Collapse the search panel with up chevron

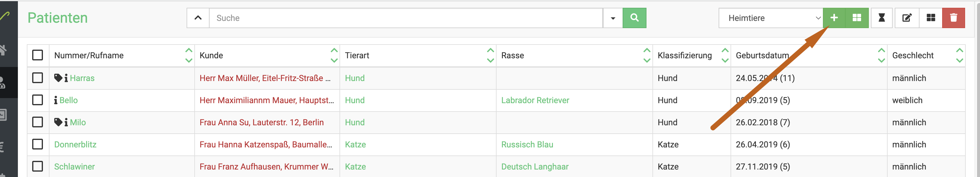click(x=198, y=18)
